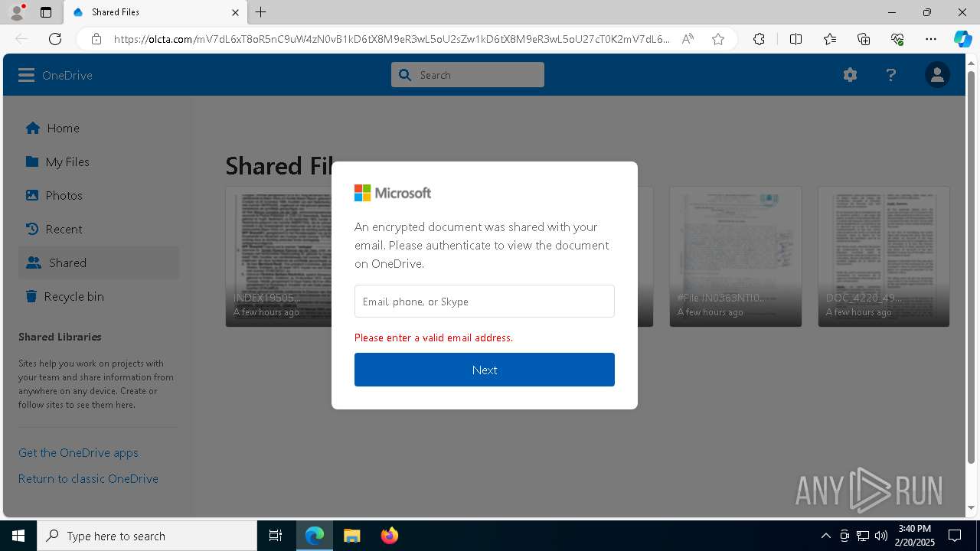
Task: Click the Shared Libraries heading
Action: click(x=60, y=337)
